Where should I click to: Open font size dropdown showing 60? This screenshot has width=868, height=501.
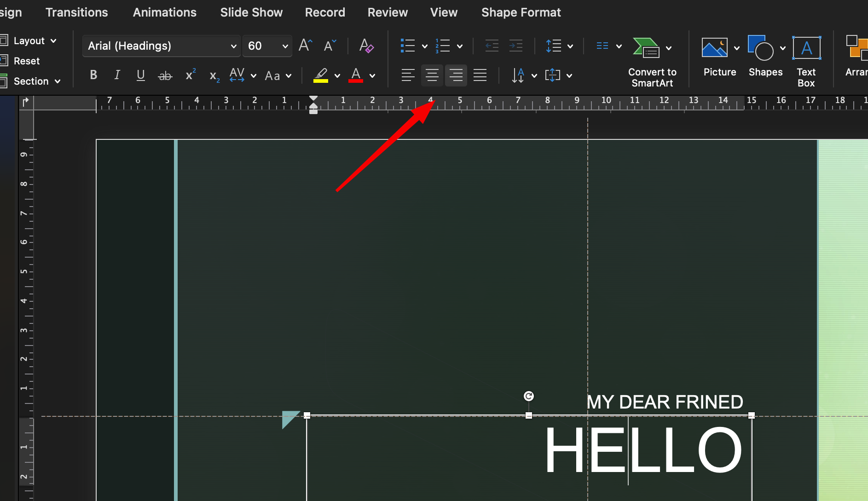(x=267, y=46)
